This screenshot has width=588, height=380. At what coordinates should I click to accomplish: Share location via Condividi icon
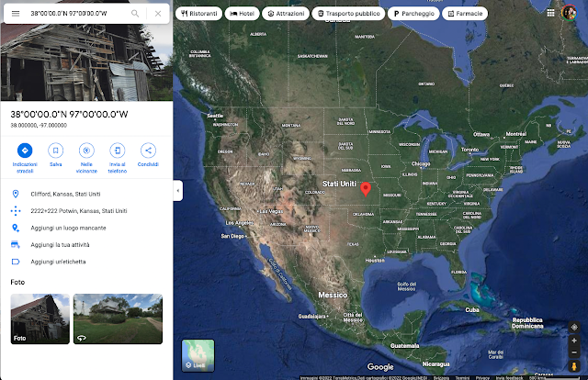coord(148,151)
